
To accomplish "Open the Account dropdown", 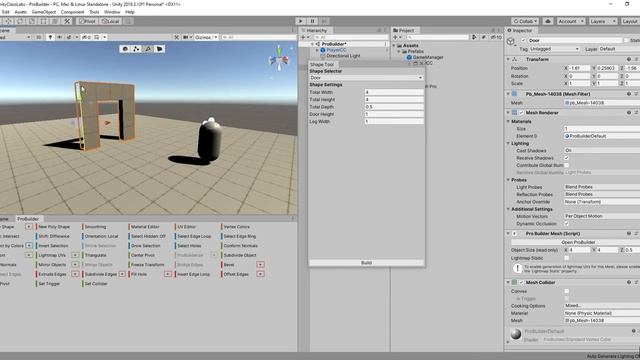I will tap(571, 21).
